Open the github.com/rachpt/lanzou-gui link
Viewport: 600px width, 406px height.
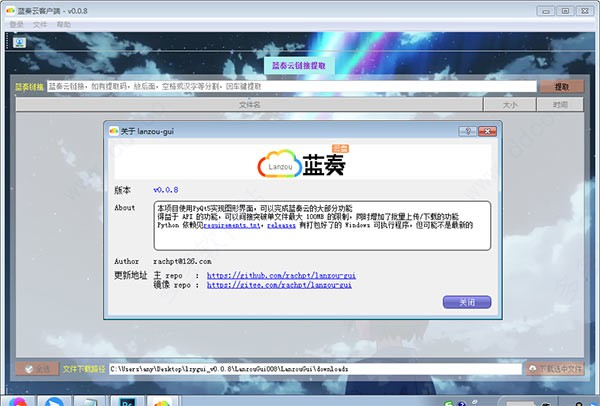[x=281, y=276]
